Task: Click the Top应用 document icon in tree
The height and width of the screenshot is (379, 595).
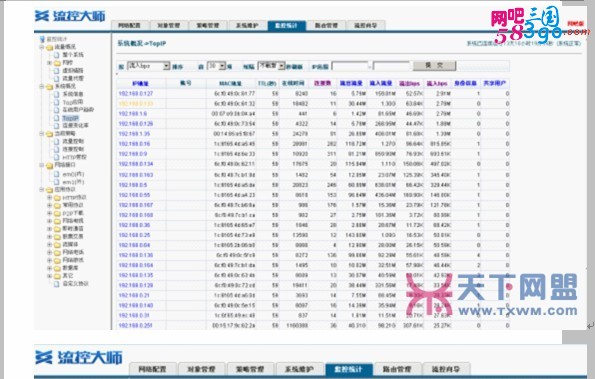Action: (57, 102)
